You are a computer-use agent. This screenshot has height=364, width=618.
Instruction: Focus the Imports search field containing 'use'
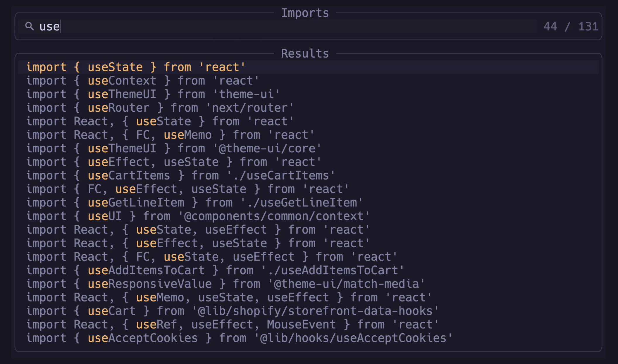pos(277,26)
